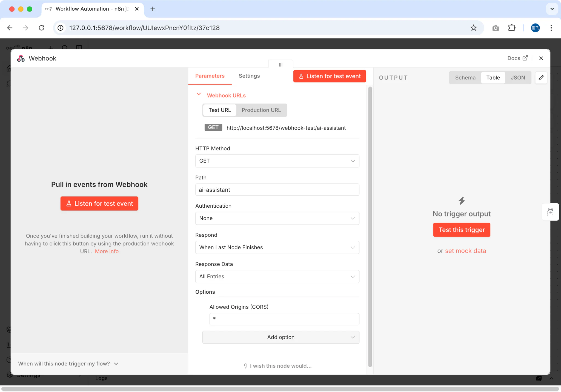Click the 'Test this trigger' button
The height and width of the screenshot is (392, 561).
point(461,230)
